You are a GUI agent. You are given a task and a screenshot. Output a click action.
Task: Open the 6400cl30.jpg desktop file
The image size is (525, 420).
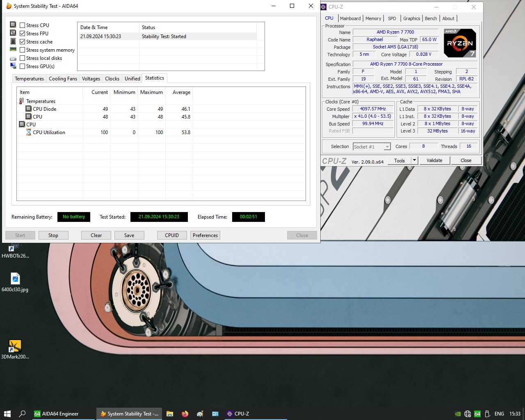[15, 282]
